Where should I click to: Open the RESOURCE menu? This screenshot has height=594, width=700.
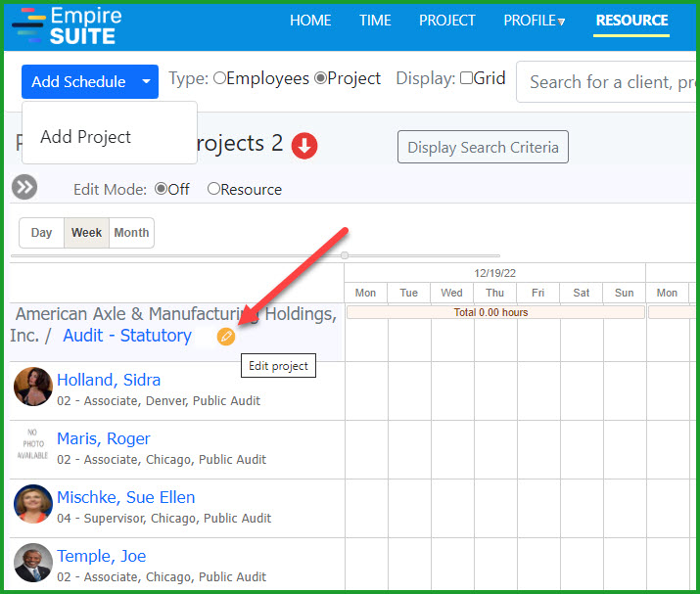click(631, 21)
